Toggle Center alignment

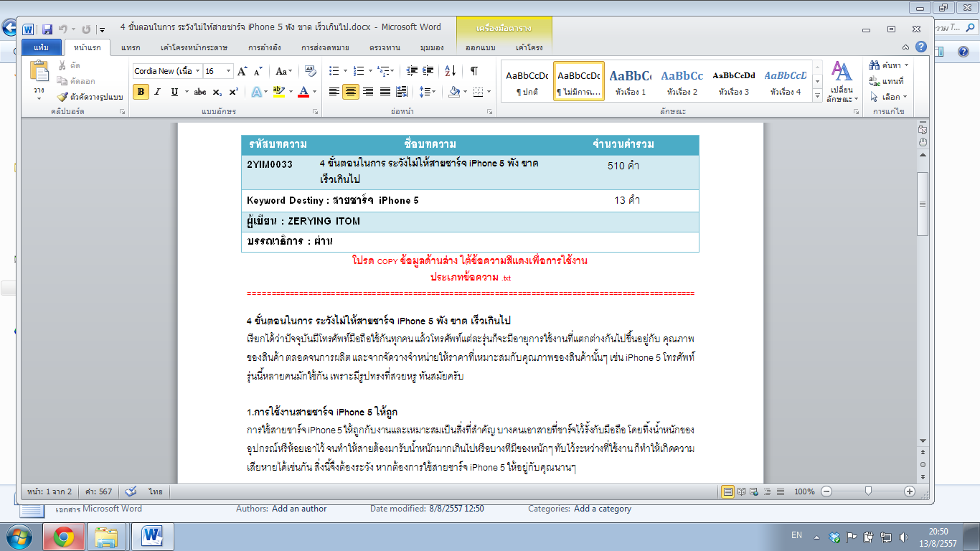[x=351, y=92]
